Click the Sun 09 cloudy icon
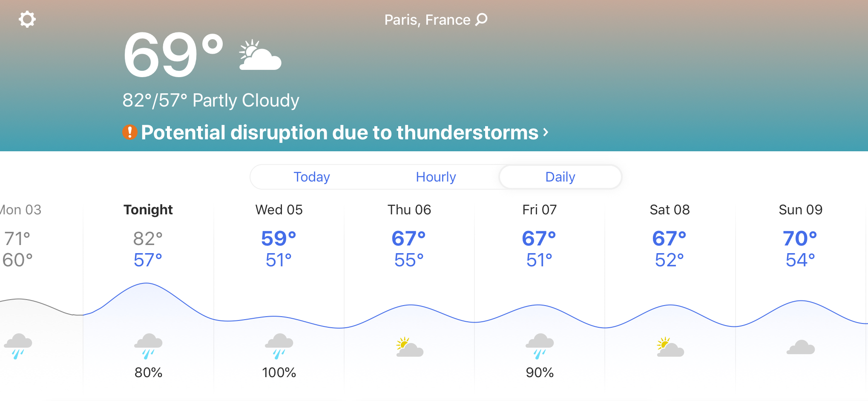Viewport: 868px width, 401px height. pos(801,347)
